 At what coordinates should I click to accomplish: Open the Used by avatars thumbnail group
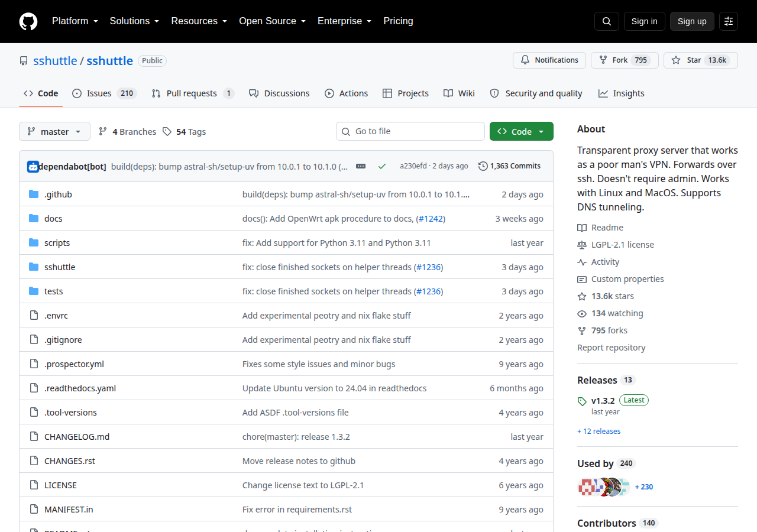[x=604, y=487]
